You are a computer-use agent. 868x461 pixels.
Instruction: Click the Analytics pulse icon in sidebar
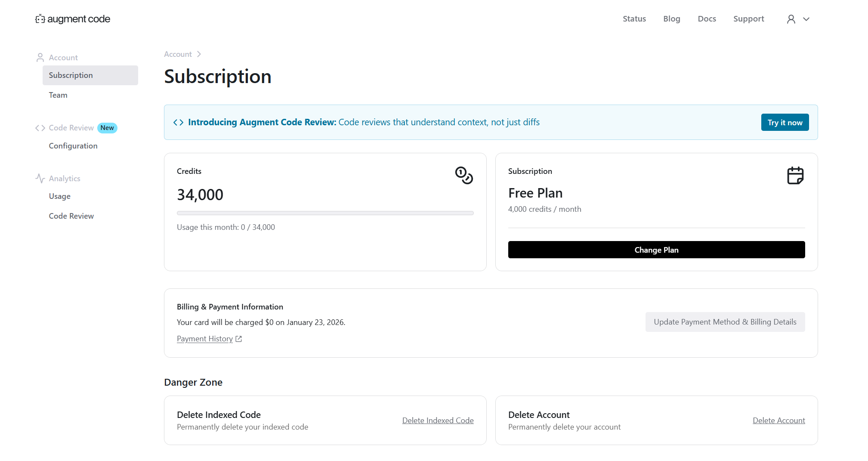pyautogui.click(x=40, y=179)
